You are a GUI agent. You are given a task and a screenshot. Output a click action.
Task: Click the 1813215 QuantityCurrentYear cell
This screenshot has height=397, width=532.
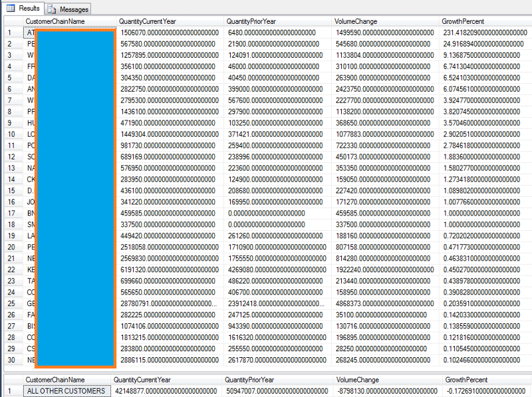pos(170,337)
